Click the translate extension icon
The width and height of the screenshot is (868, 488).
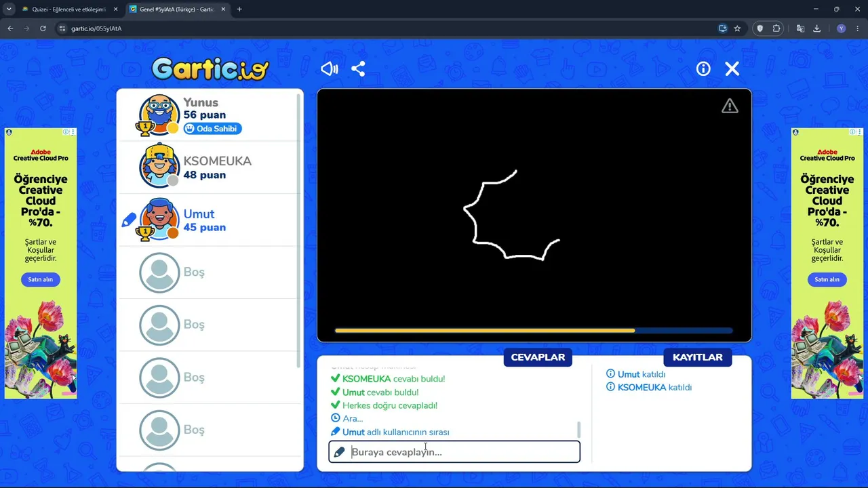(800, 28)
